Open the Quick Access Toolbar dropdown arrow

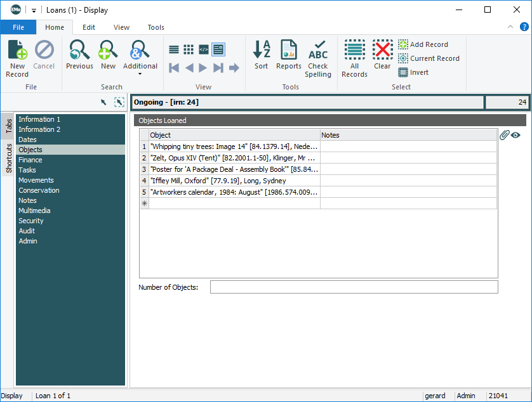34,10
